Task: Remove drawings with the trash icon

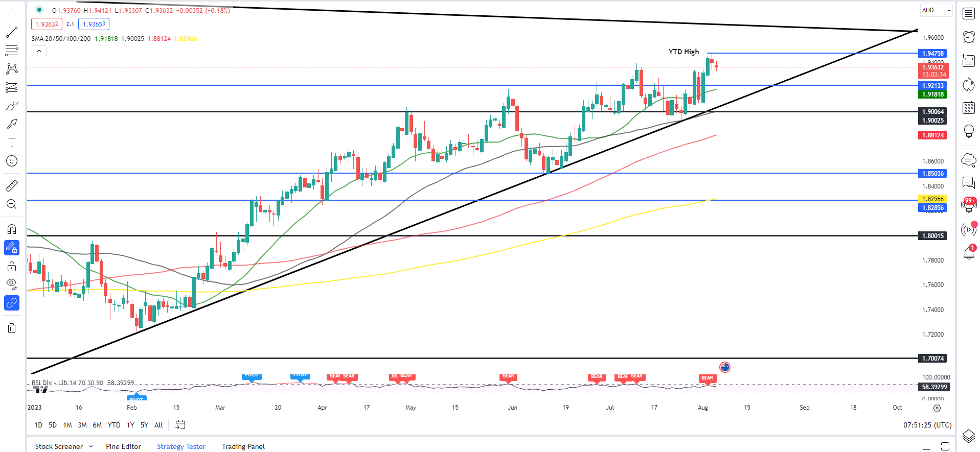Action: (x=12, y=328)
